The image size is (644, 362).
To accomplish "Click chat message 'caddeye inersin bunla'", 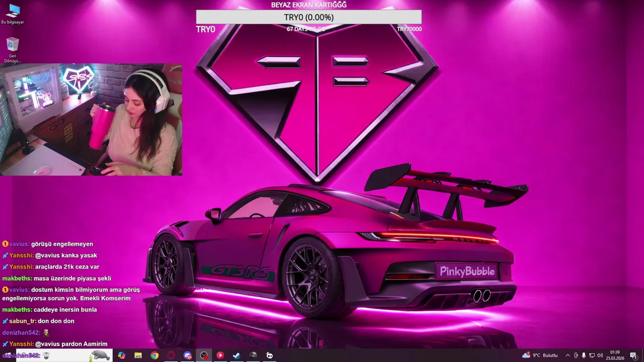I will click(x=65, y=310).
